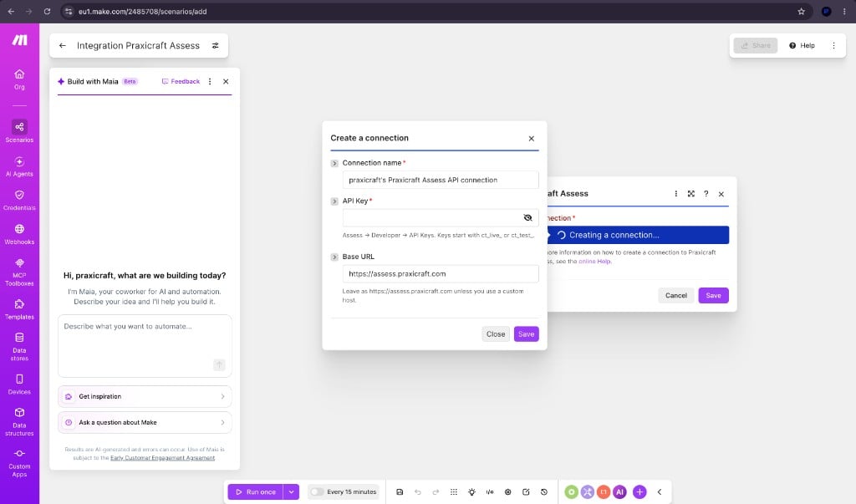Click the Share button

pyautogui.click(x=756, y=46)
